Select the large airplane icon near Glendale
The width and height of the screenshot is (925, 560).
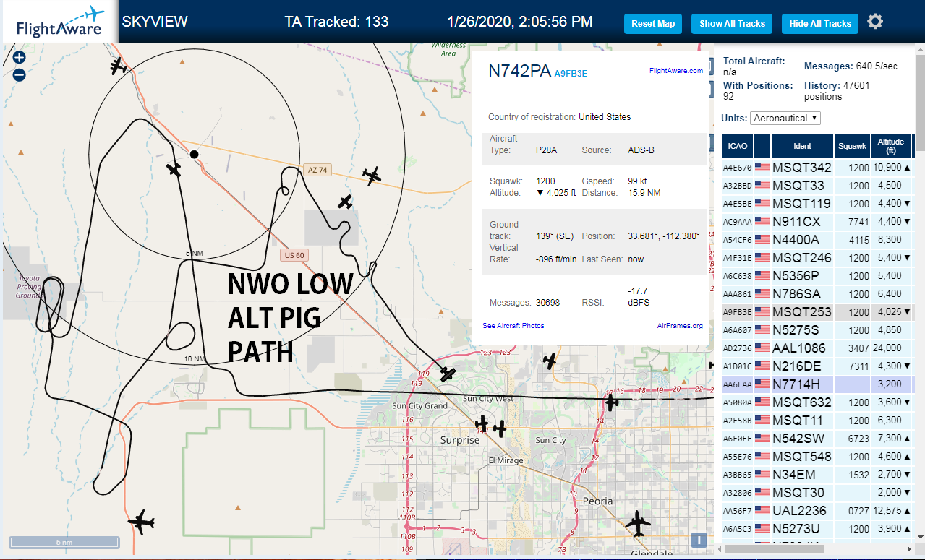[637, 523]
